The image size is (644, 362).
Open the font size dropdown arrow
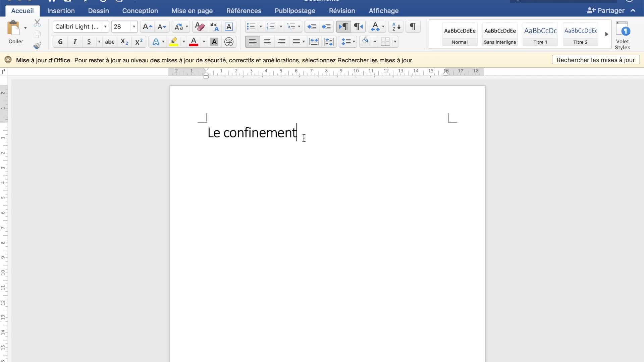point(134,27)
